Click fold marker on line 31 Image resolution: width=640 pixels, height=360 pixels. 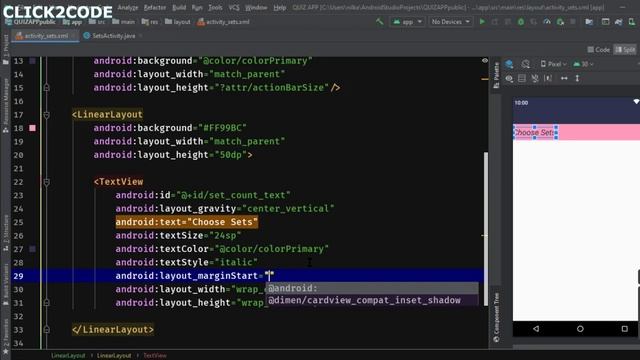47,302
